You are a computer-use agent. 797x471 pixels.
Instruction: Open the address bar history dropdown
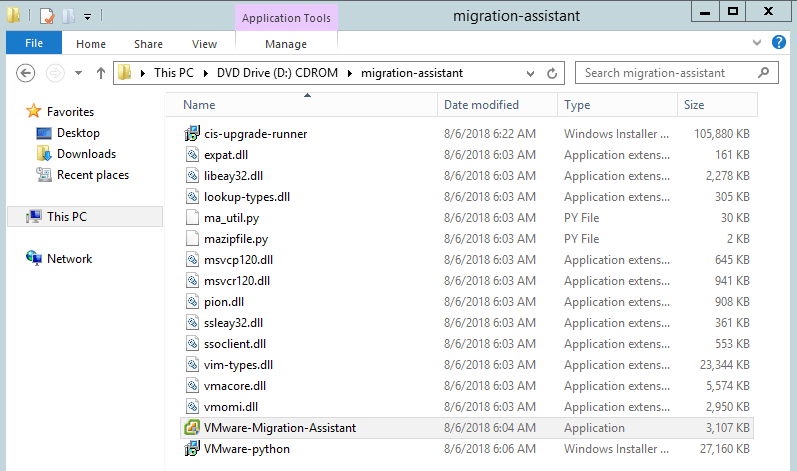[x=530, y=73]
